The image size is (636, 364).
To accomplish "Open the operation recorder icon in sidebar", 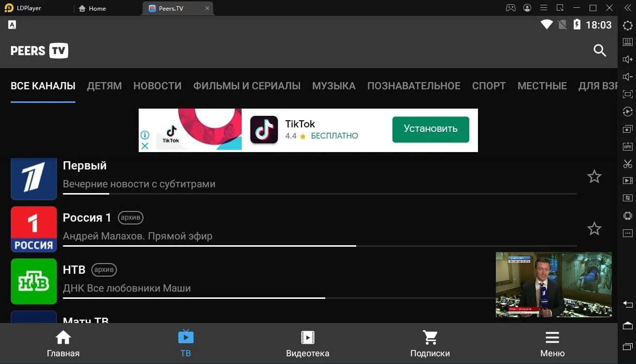I will pyautogui.click(x=627, y=112).
